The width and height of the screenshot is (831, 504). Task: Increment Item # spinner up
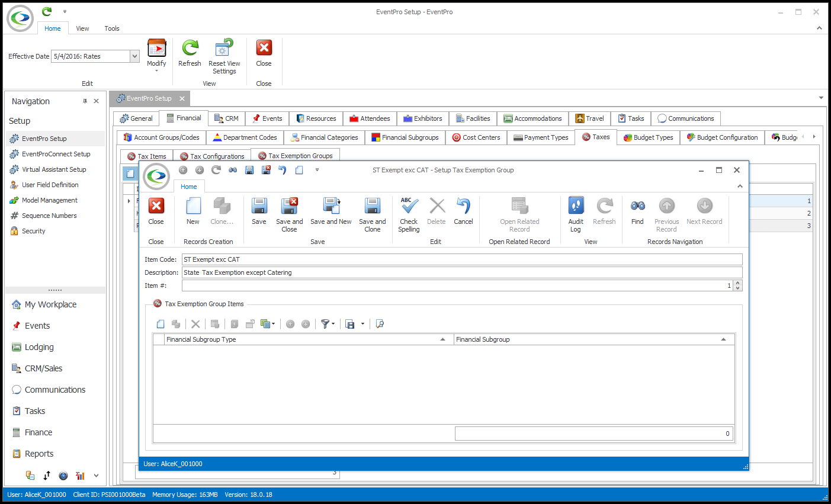pos(737,283)
